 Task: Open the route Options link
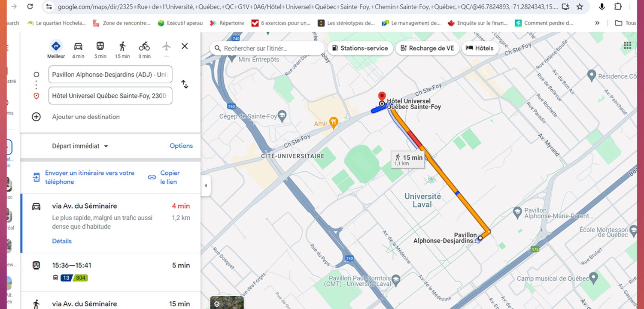[181, 146]
